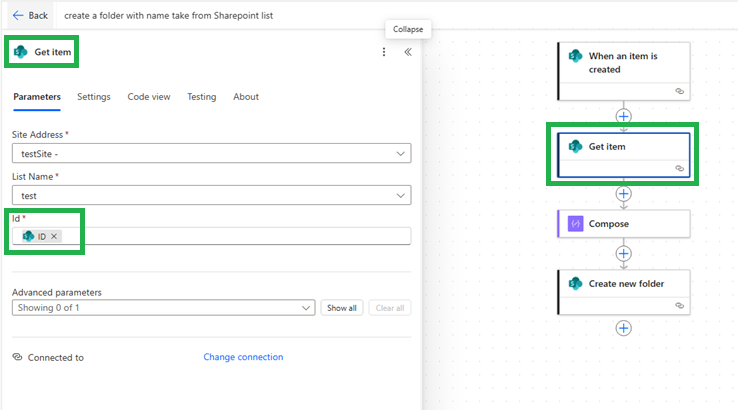Image resolution: width=738 pixels, height=410 pixels.
Task: Click the link icon on the Get item card
Action: (680, 168)
